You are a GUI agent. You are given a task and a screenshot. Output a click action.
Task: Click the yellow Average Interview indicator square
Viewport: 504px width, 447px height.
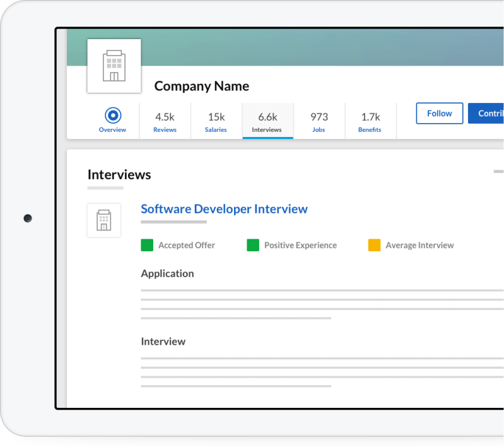click(374, 245)
